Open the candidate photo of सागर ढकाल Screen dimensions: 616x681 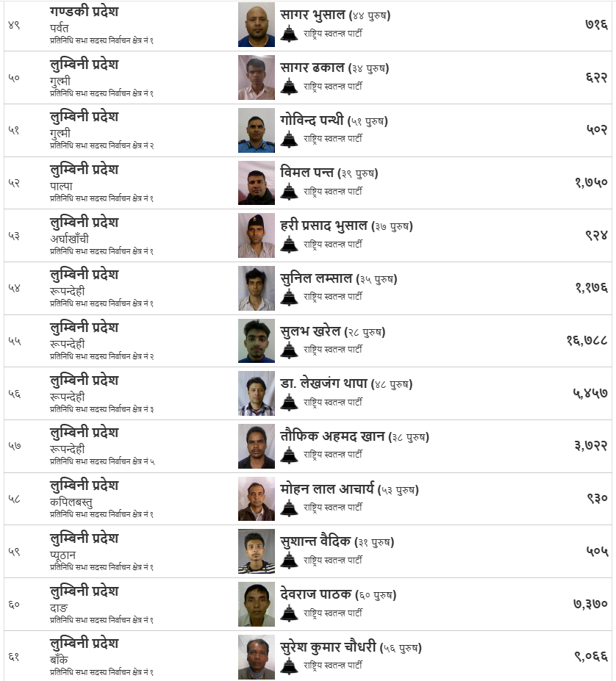(x=257, y=78)
